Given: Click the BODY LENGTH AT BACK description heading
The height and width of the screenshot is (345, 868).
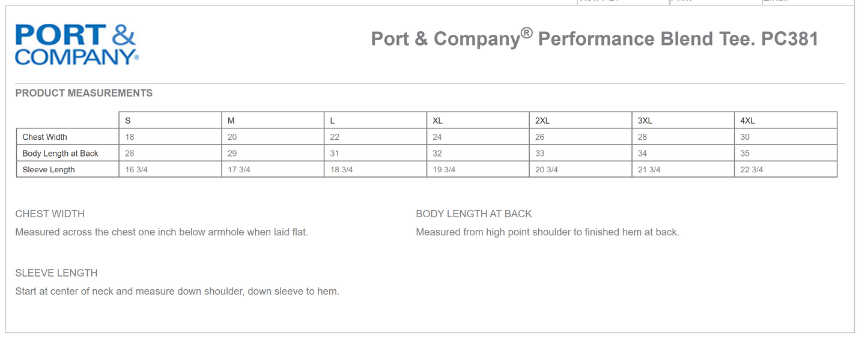Looking at the screenshot, I should tap(474, 214).
